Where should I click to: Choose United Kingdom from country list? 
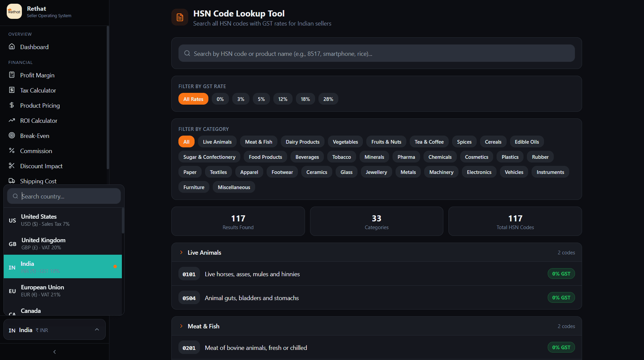63,243
